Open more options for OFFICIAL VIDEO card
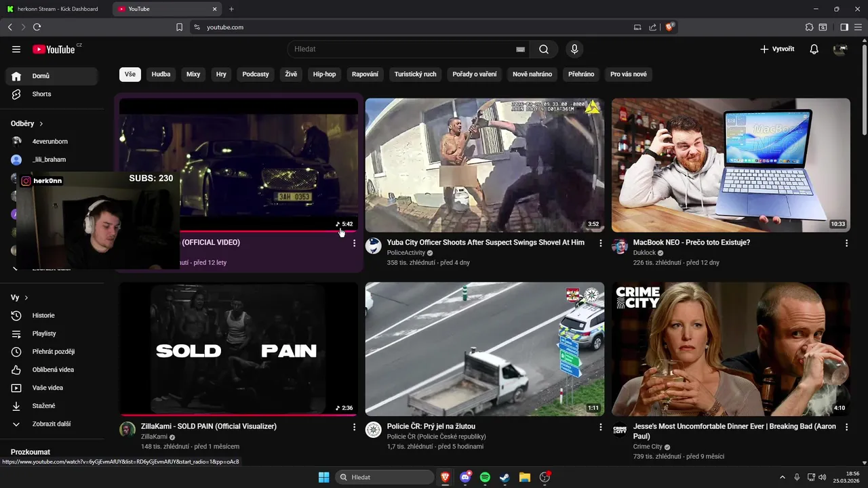This screenshot has height=488, width=868. [x=354, y=243]
